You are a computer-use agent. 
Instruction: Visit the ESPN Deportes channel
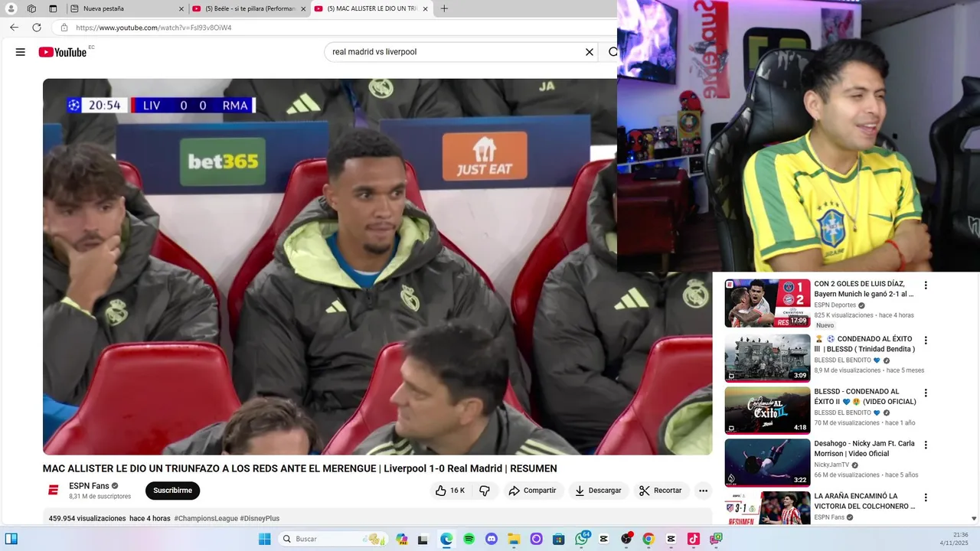835,305
